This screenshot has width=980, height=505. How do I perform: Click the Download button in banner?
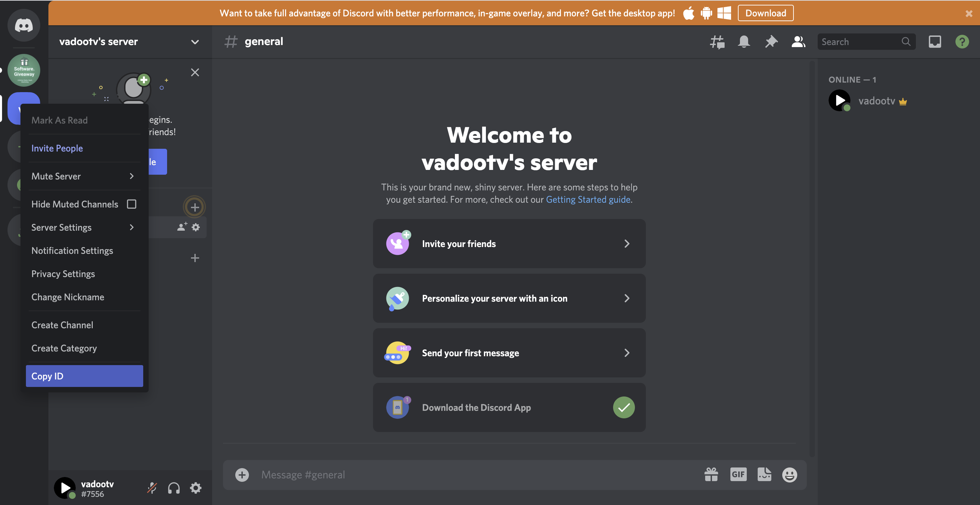766,13
